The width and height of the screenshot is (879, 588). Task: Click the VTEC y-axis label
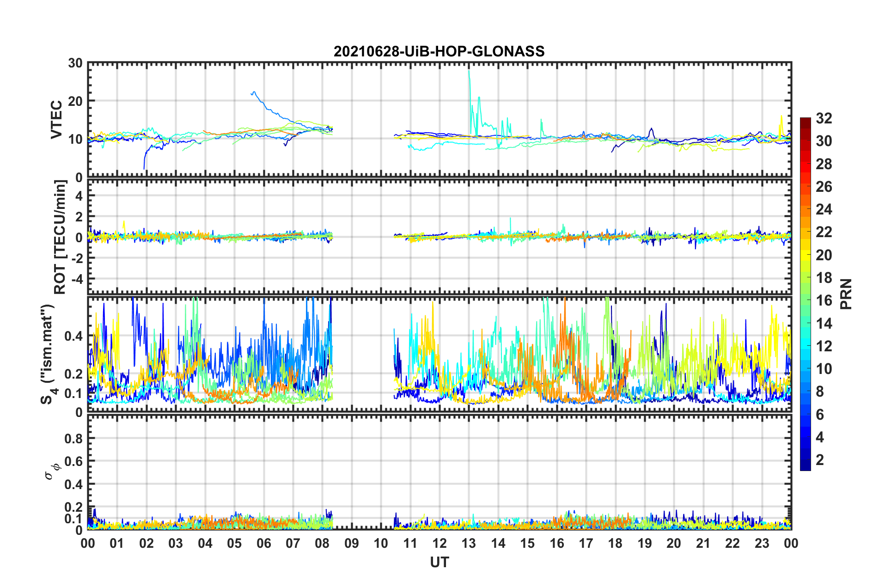[56, 119]
